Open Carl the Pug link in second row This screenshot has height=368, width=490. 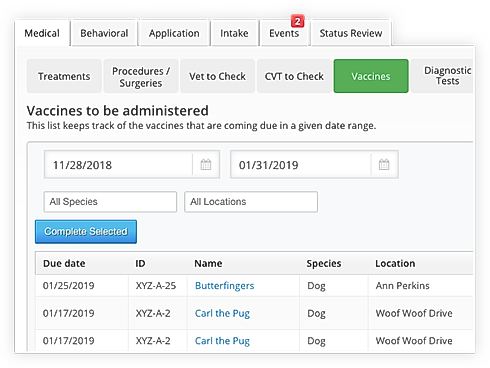pyautogui.click(x=222, y=313)
